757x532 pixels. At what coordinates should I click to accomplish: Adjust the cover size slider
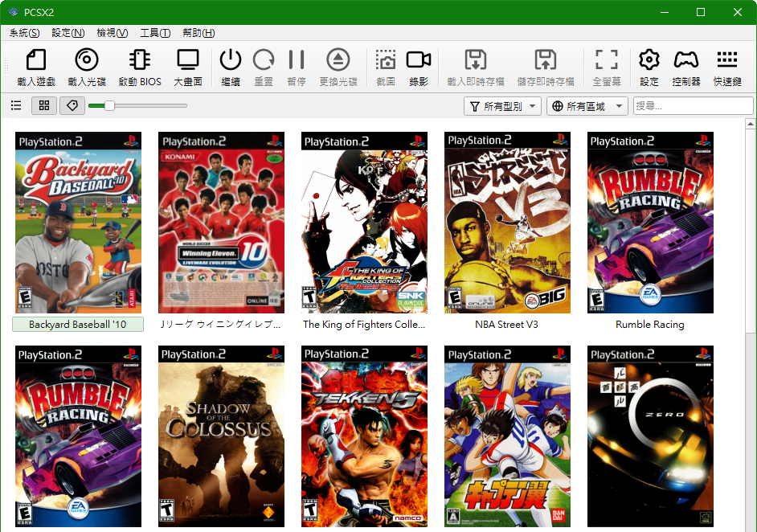point(137,105)
